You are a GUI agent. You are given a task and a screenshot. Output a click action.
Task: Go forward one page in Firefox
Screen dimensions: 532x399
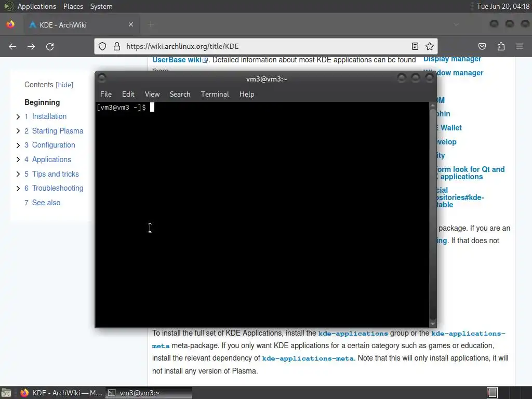31,46
